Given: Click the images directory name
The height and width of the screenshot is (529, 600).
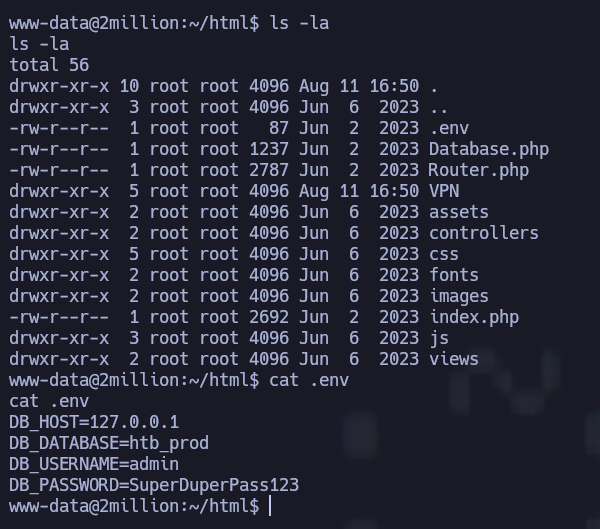Looking at the screenshot, I should [458, 296].
